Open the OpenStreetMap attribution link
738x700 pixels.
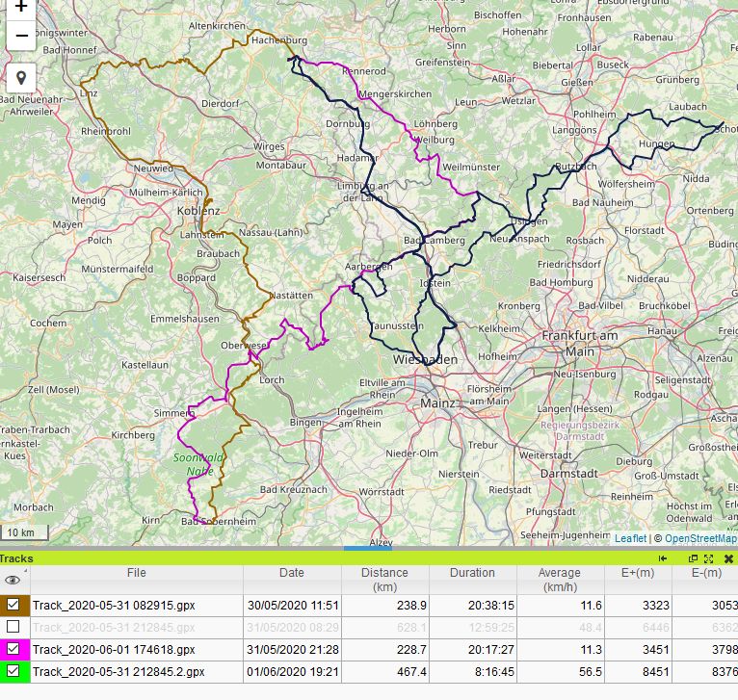pos(700,538)
